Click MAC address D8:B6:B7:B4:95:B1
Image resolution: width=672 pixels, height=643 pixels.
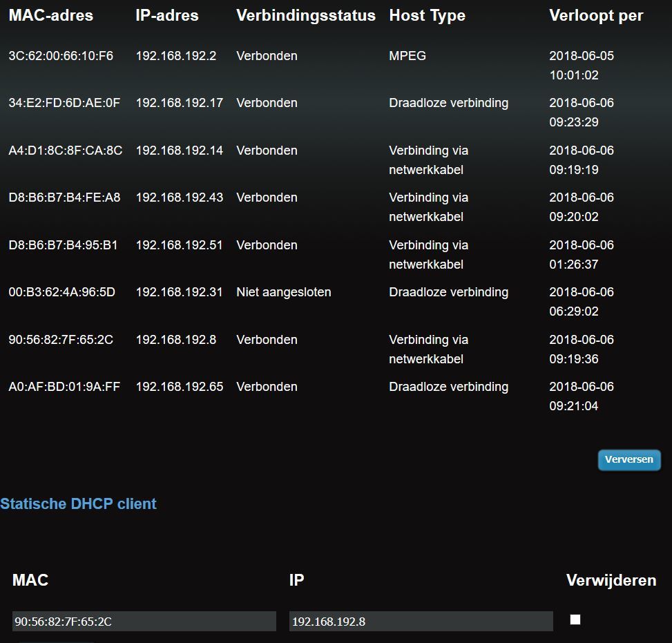(x=63, y=245)
